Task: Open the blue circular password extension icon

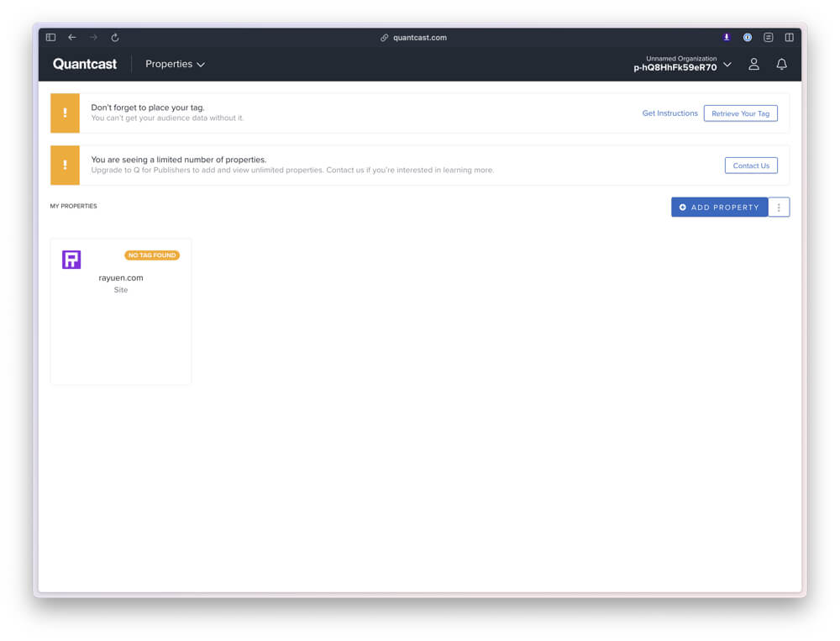Action: tap(748, 37)
